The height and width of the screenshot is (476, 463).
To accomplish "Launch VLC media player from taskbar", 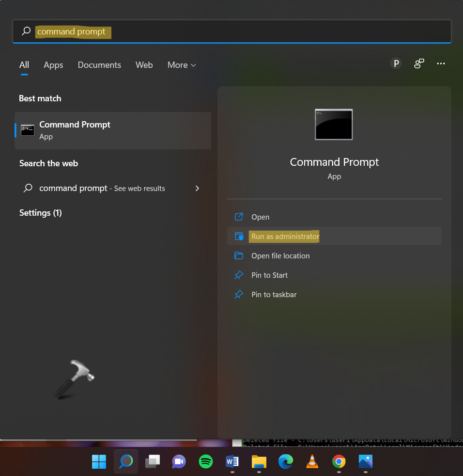I will click(312, 461).
